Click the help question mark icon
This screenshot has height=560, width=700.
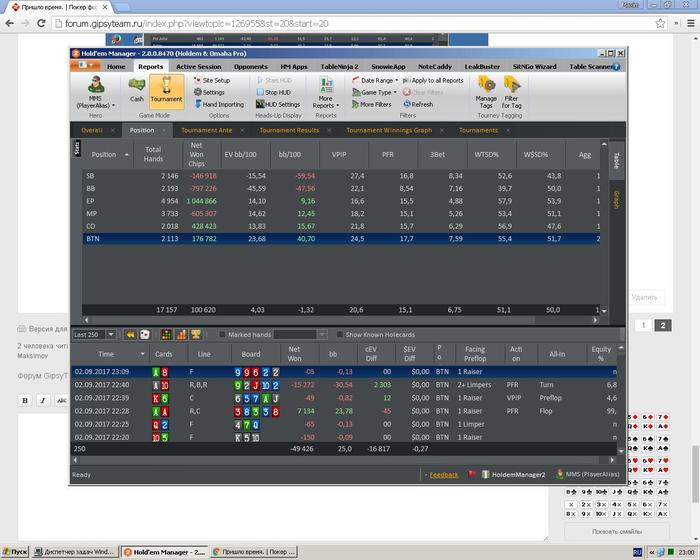coord(617,67)
